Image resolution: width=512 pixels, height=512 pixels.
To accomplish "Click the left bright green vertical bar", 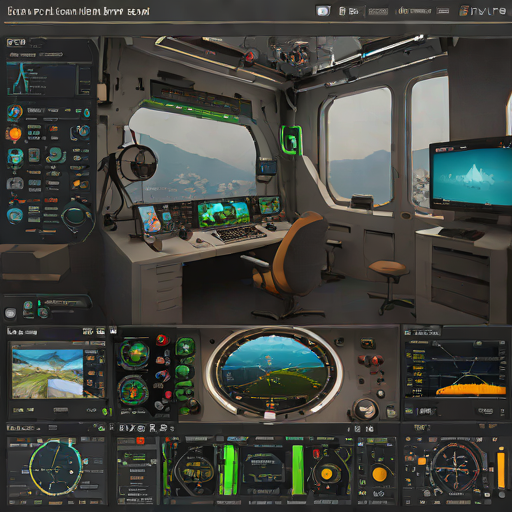I will point(229,470).
